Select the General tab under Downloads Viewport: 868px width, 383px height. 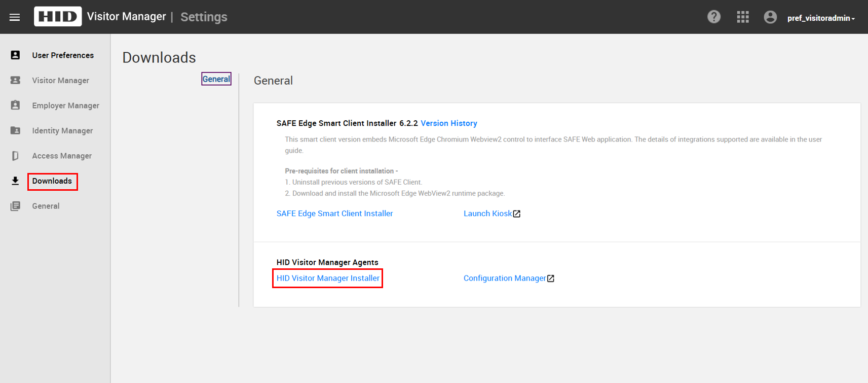[x=216, y=79]
